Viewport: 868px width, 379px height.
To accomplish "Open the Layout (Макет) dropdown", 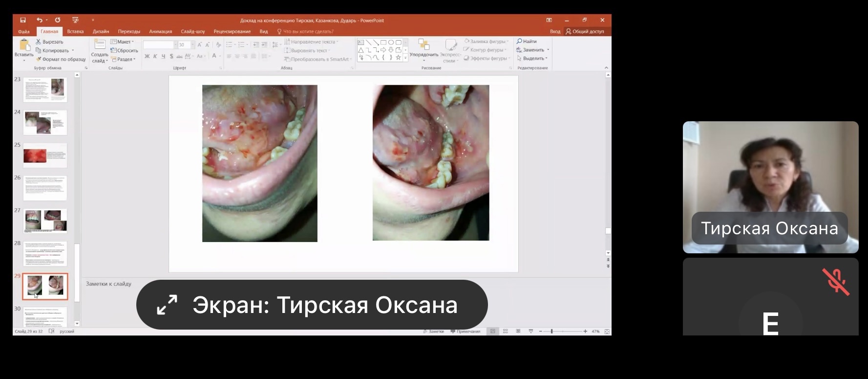I will coord(122,42).
